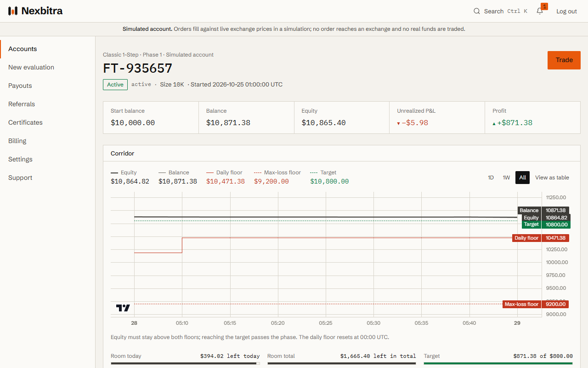Select the All time range
The width and height of the screenshot is (588, 368).
click(x=522, y=178)
